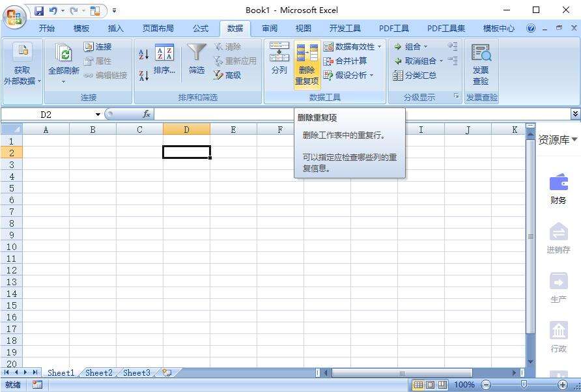Open 公式 ribbon tab

[201, 28]
